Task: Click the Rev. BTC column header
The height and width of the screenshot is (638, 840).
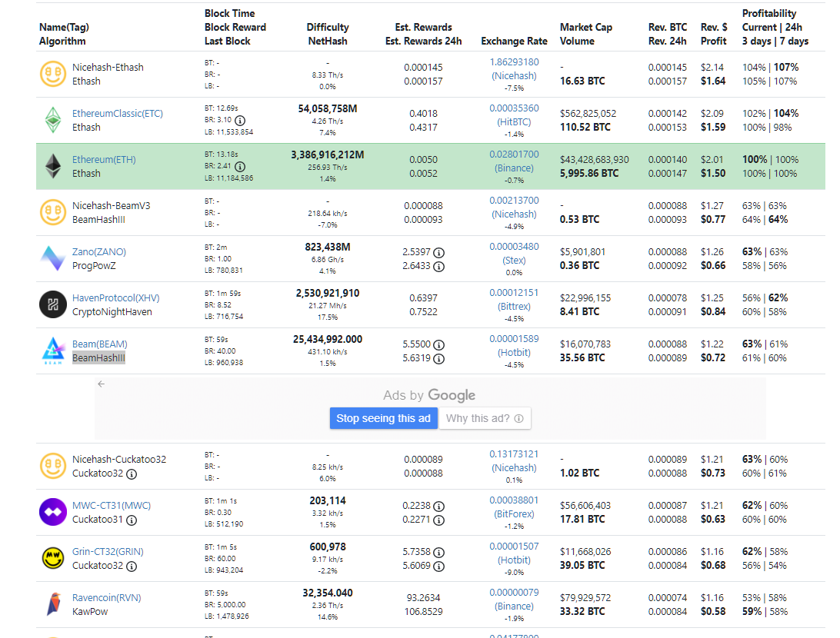Action: pos(668,28)
